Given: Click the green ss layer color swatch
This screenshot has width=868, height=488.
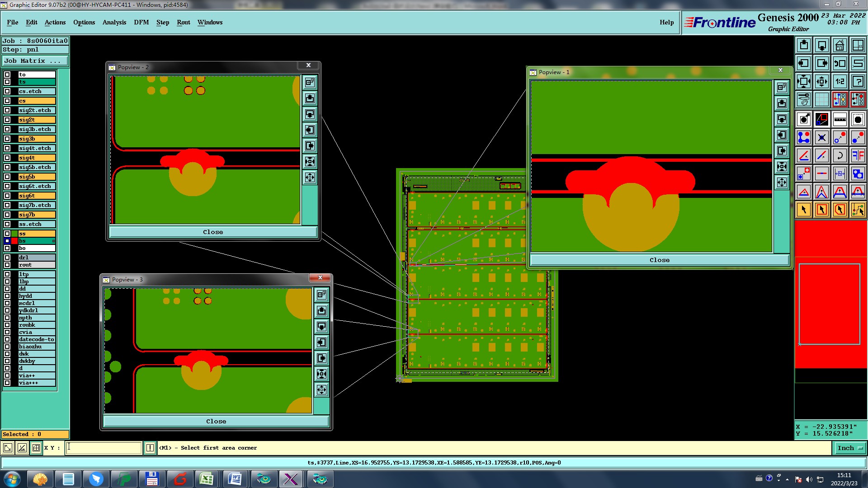Looking at the screenshot, I should click(x=14, y=234).
